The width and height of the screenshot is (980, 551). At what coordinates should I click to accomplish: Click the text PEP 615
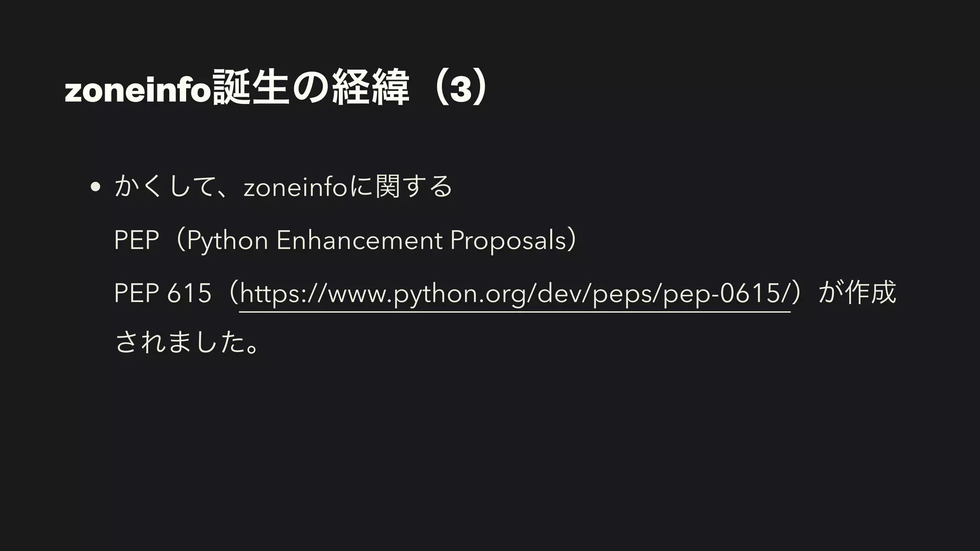click(x=163, y=293)
